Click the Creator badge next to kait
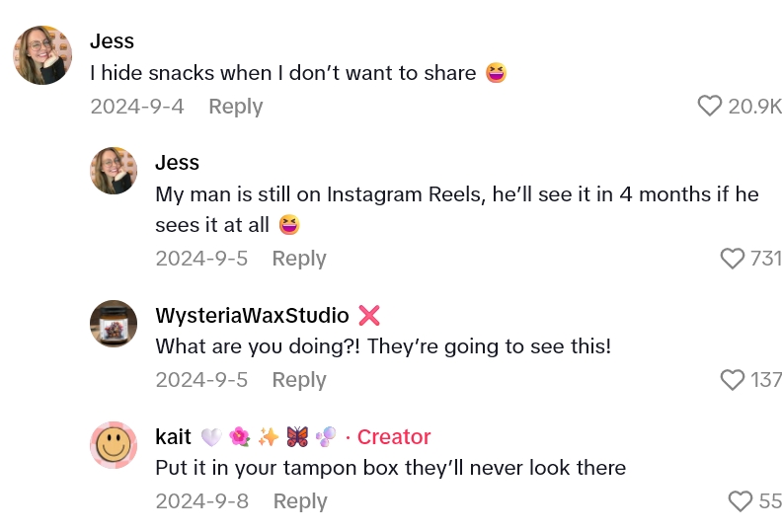This screenshot has width=782, height=532. tap(394, 436)
